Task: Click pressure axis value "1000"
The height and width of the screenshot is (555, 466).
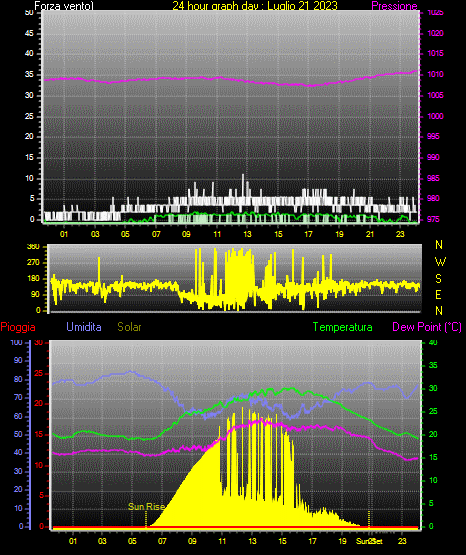Action: [x=435, y=116]
